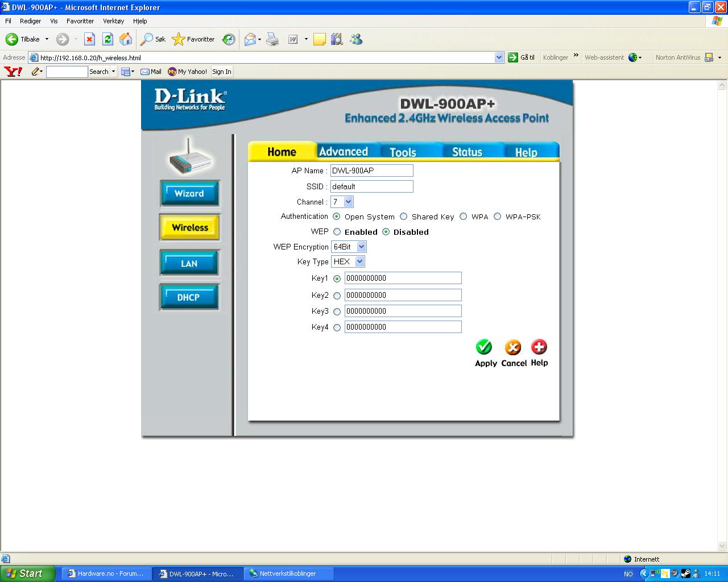Click the Refresh page icon
728x582 pixels.
coord(107,39)
